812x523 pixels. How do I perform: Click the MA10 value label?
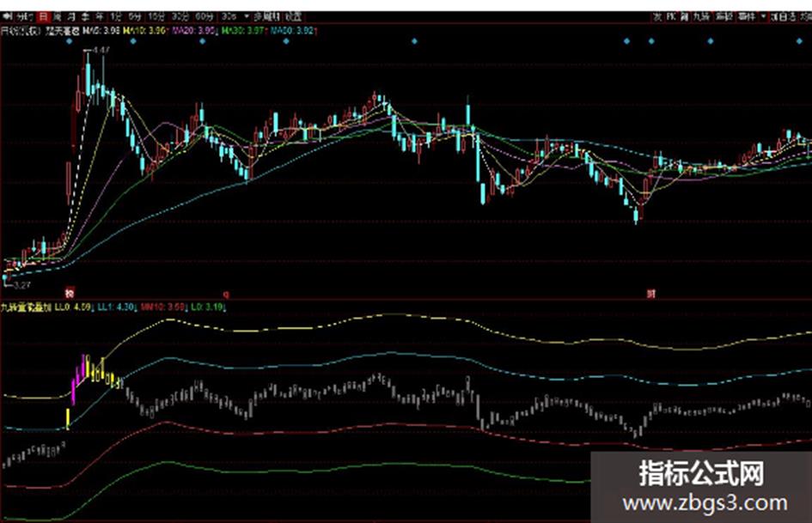(144, 31)
